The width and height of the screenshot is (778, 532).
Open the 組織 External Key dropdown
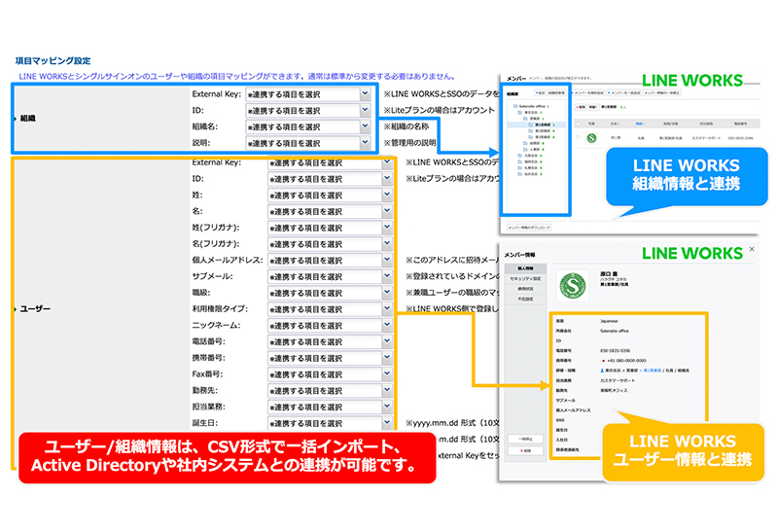coord(308,94)
